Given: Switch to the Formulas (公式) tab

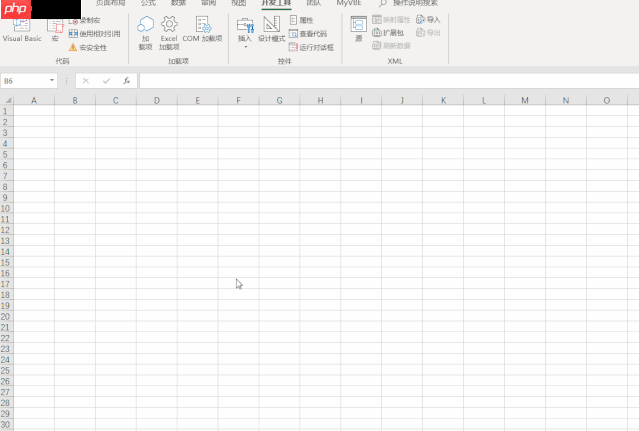Looking at the screenshot, I should click(148, 3).
